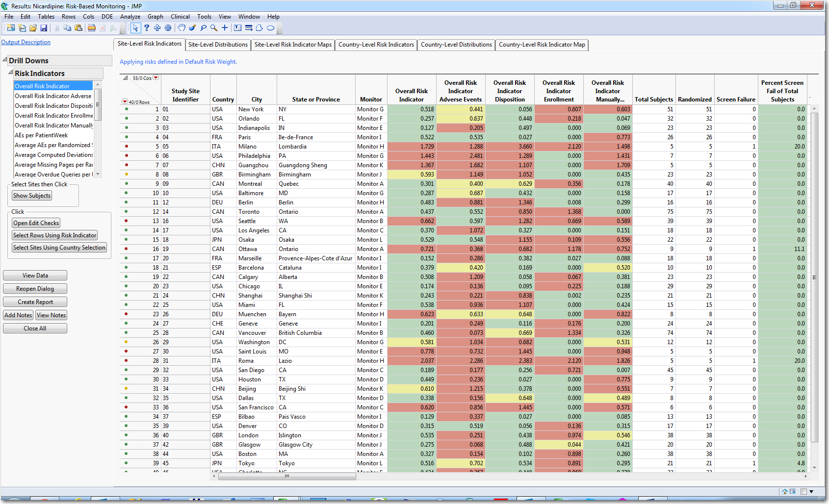Select the Polygon drawing tool
The width and height of the screenshot is (829, 504).
[259, 28]
